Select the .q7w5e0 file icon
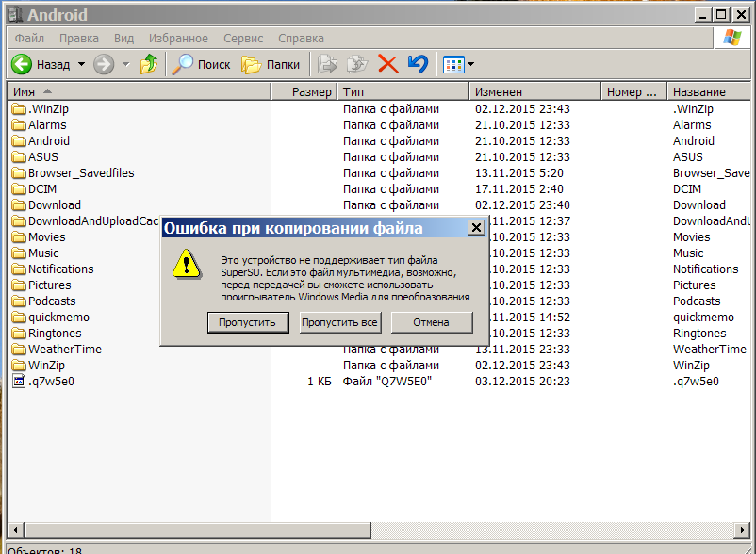 [19, 381]
